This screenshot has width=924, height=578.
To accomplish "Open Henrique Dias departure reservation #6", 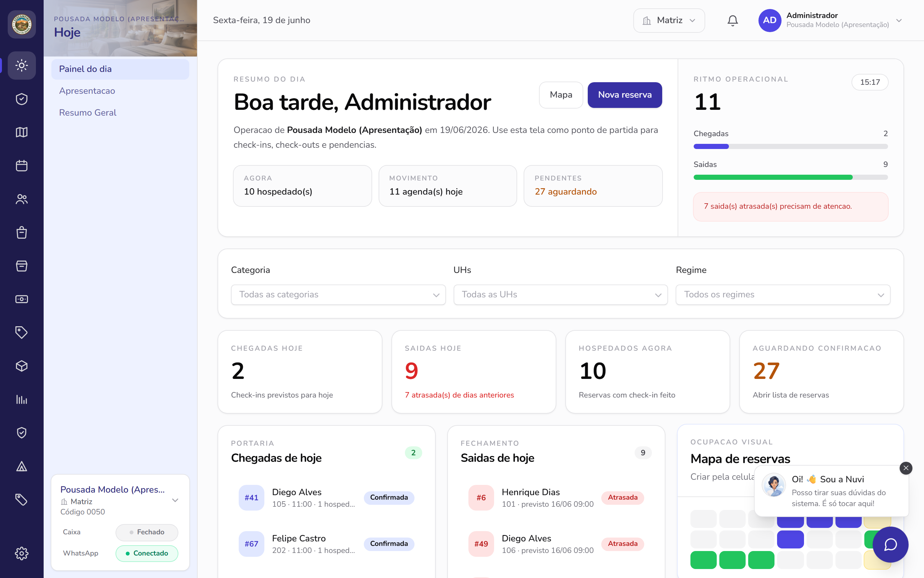I will pos(556,497).
